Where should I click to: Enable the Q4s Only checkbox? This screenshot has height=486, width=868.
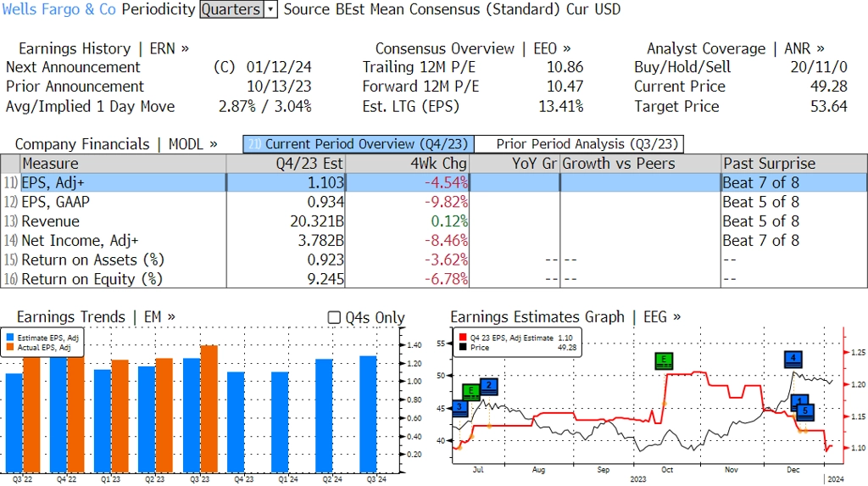click(x=334, y=317)
